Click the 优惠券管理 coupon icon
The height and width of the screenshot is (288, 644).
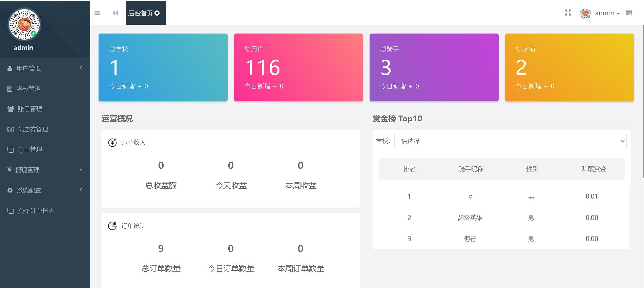point(11,129)
